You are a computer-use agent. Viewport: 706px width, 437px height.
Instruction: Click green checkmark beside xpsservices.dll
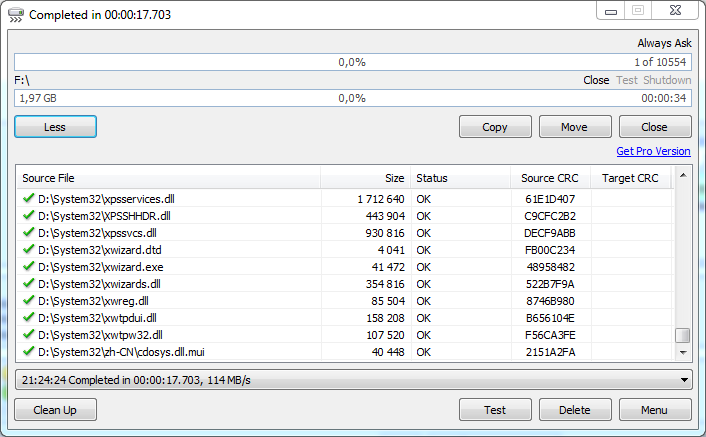pos(29,198)
